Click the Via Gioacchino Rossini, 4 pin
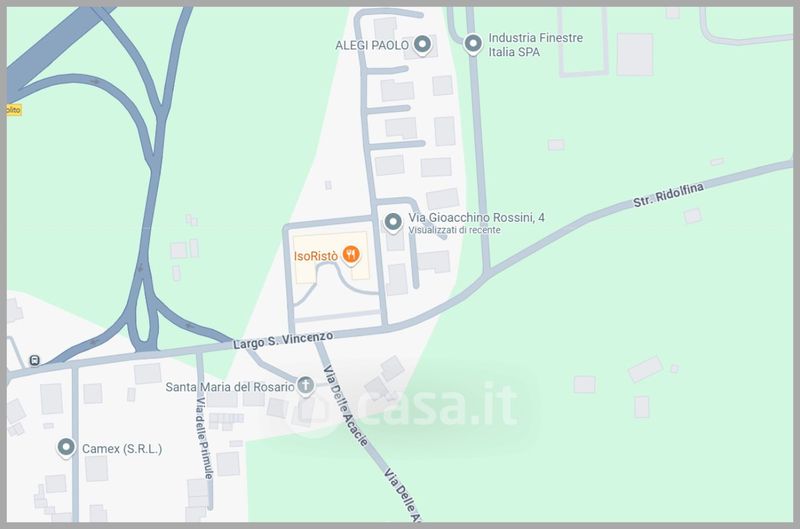The height and width of the screenshot is (529, 800). pyautogui.click(x=392, y=222)
